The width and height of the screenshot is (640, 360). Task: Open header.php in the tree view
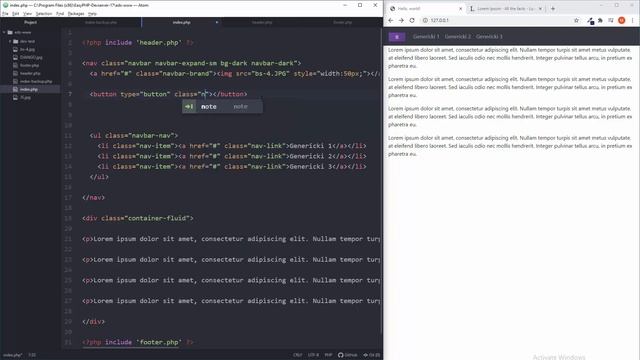[x=30, y=73]
